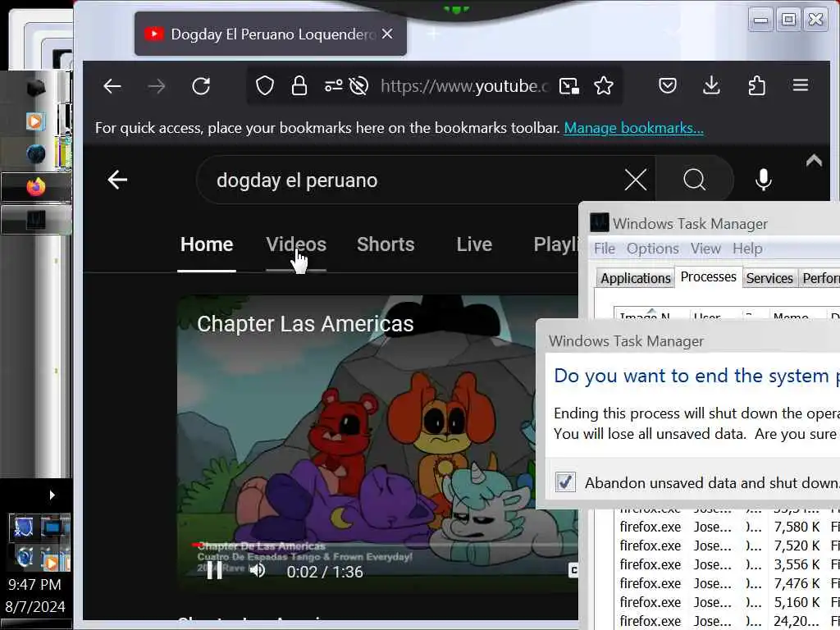Click the video player thumbnail area
The width and height of the screenshot is (840, 630).
pos(377,442)
